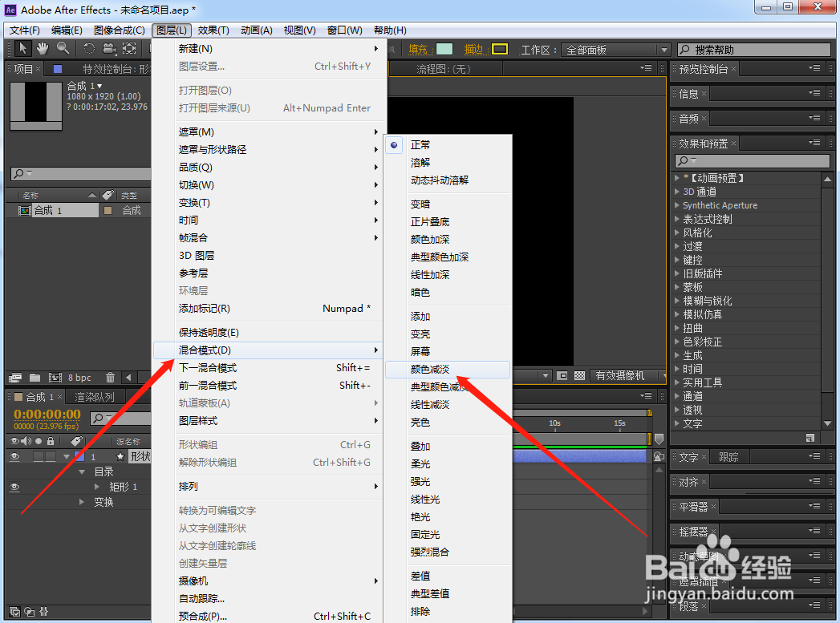Click 合成 1 thumbnail in Project panel
The width and height of the screenshot is (840, 623).
tap(36, 106)
